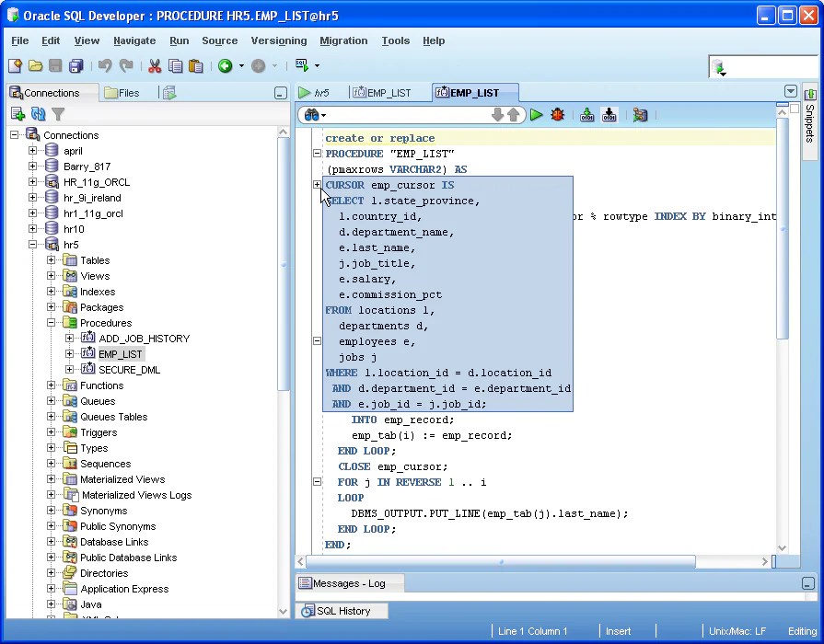Open the binoculars search dropdown in the editor
This screenshot has width=824, height=644.
pyautogui.click(x=315, y=114)
